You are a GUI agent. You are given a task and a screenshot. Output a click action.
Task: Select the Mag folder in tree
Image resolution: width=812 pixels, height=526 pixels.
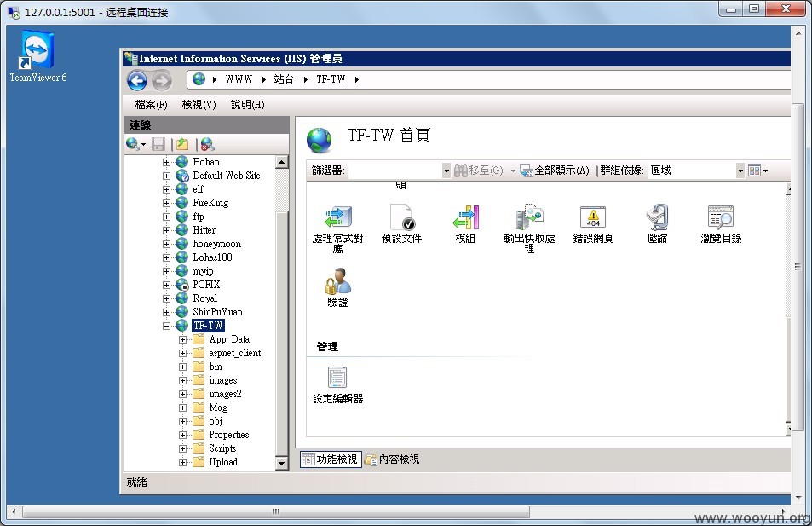[x=218, y=408]
